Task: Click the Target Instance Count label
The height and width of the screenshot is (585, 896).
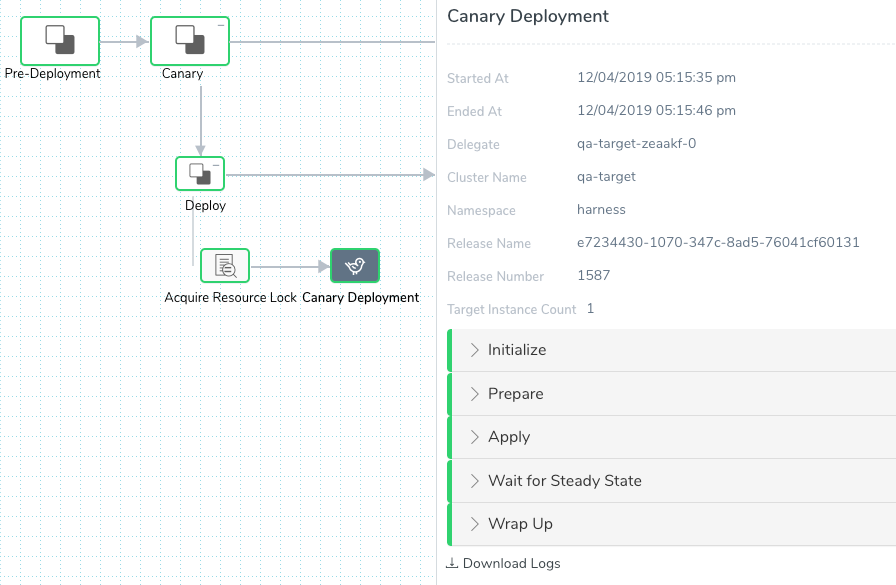Action: 511,310
